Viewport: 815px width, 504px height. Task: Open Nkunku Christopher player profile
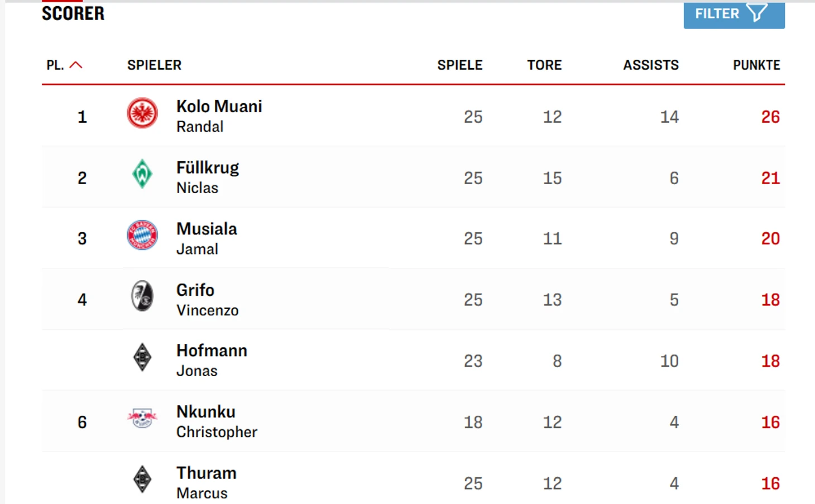click(x=206, y=412)
